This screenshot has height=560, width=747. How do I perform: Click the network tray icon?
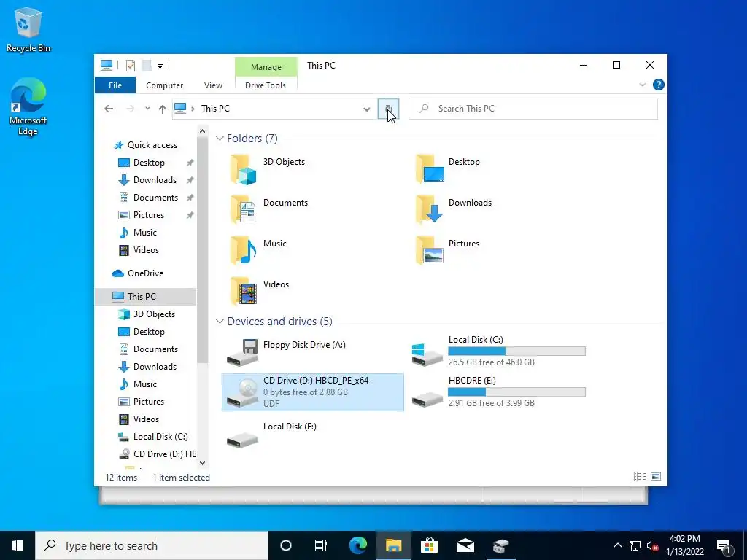click(x=635, y=545)
